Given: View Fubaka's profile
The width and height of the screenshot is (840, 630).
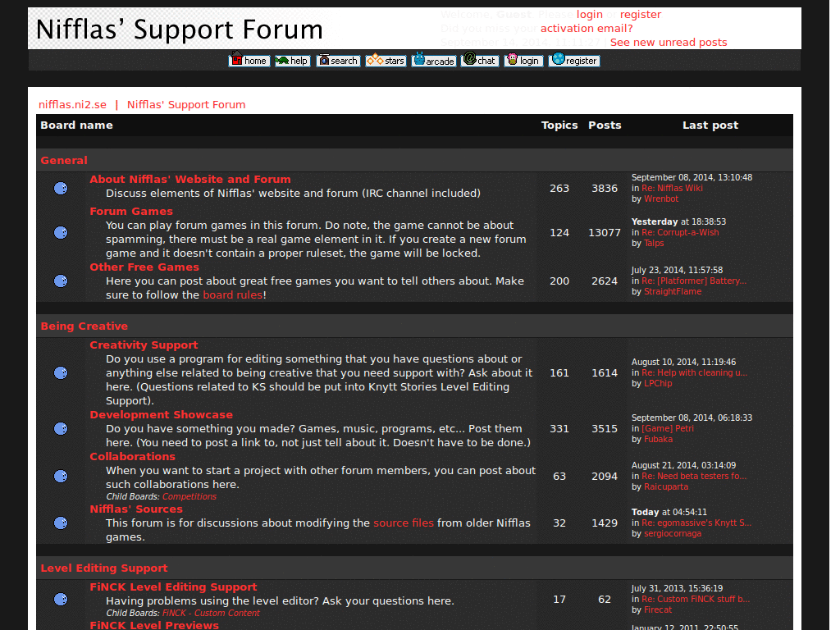Looking at the screenshot, I should coord(659,440).
